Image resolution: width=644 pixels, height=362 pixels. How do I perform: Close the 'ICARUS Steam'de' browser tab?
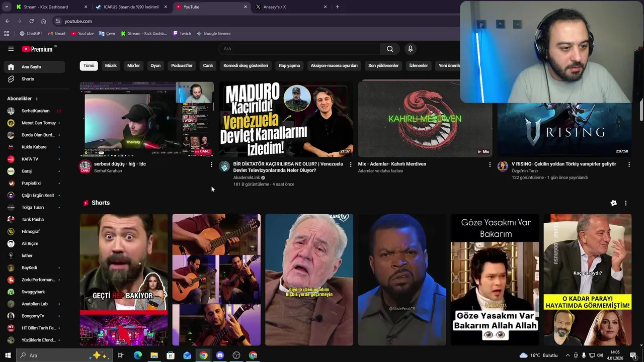(x=166, y=7)
